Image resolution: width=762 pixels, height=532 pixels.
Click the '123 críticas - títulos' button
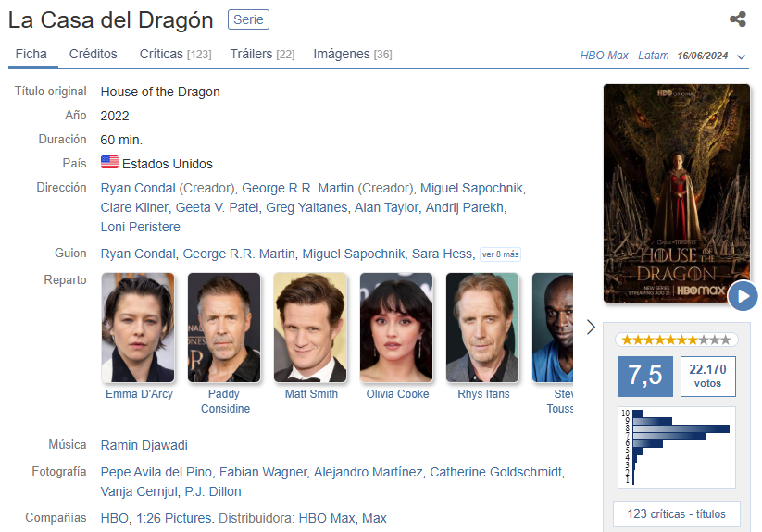click(677, 513)
